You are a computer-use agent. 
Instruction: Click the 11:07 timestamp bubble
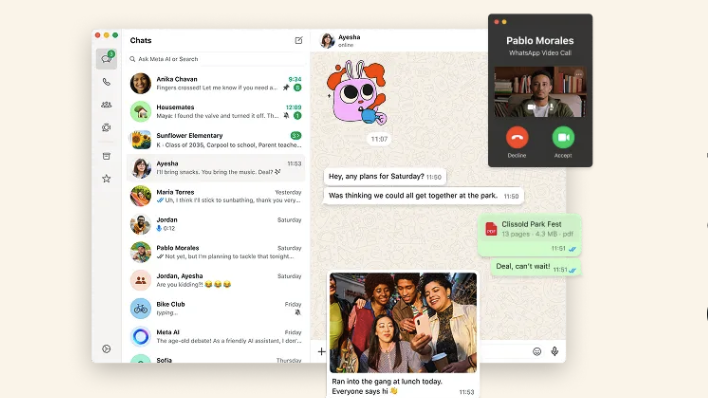click(379, 139)
